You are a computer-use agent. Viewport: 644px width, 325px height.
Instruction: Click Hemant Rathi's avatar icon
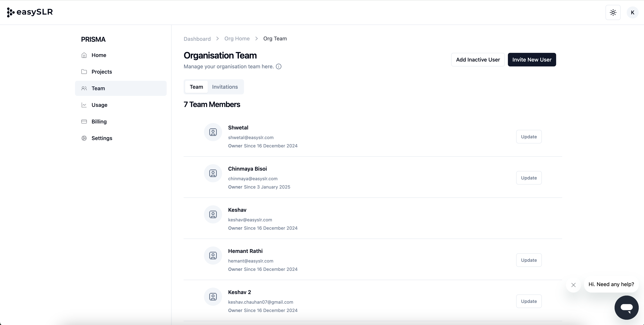click(x=213, y=255)
